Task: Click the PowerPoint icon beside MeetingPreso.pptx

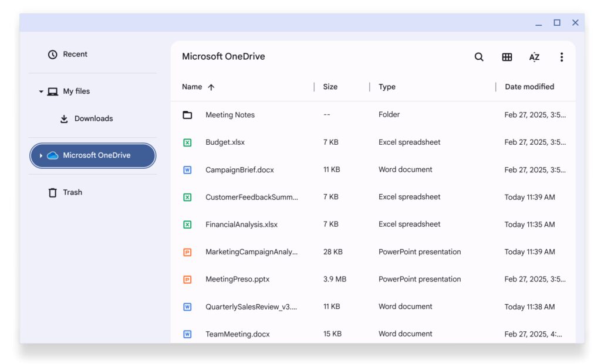Action: click(x=187, y=279)
